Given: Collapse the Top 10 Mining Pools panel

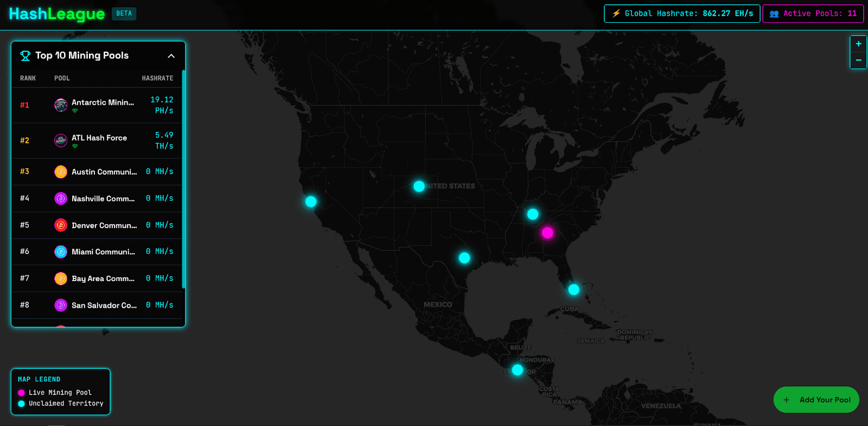Looking at the screenshot, I should (x=171, y=56).
